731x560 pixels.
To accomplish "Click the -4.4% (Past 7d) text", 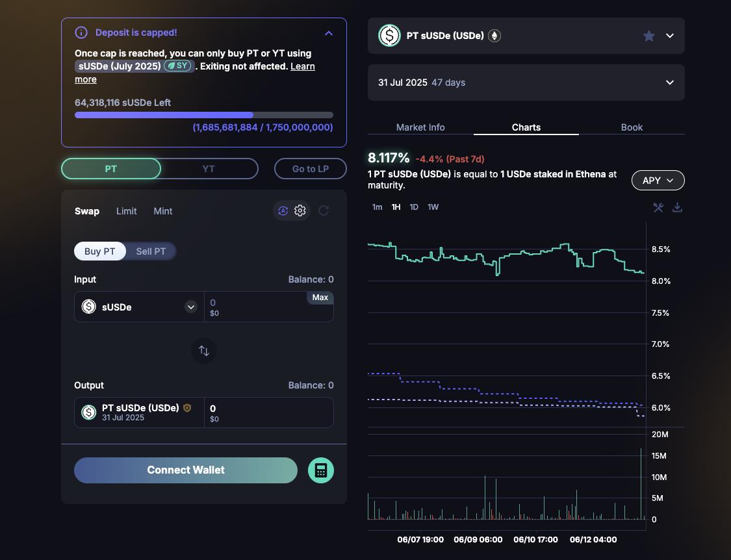I will 450,159.
